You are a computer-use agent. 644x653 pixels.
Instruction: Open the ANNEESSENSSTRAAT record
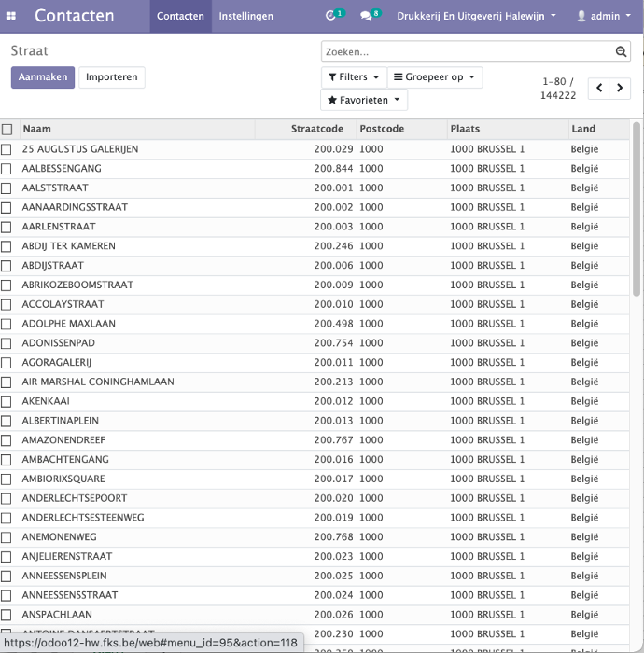click(70, 595)
